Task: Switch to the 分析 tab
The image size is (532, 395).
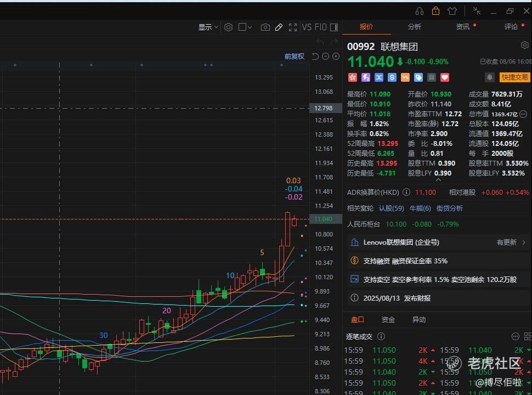Action: pos(414,27)
